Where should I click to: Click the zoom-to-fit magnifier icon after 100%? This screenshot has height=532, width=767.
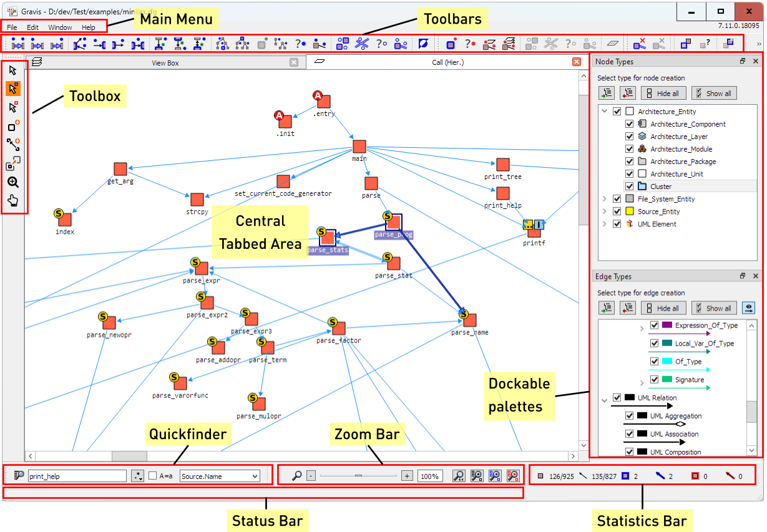point(459,476)
